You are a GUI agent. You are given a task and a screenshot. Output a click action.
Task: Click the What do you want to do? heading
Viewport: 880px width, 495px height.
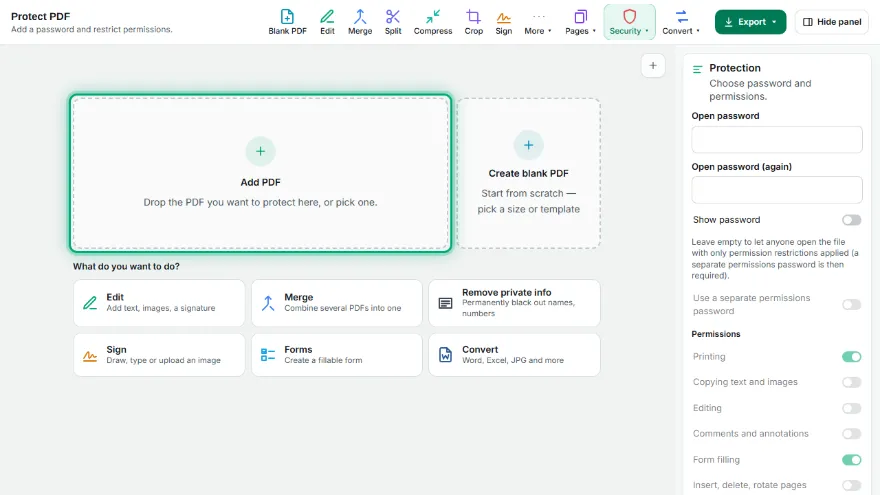pos(126,267)
